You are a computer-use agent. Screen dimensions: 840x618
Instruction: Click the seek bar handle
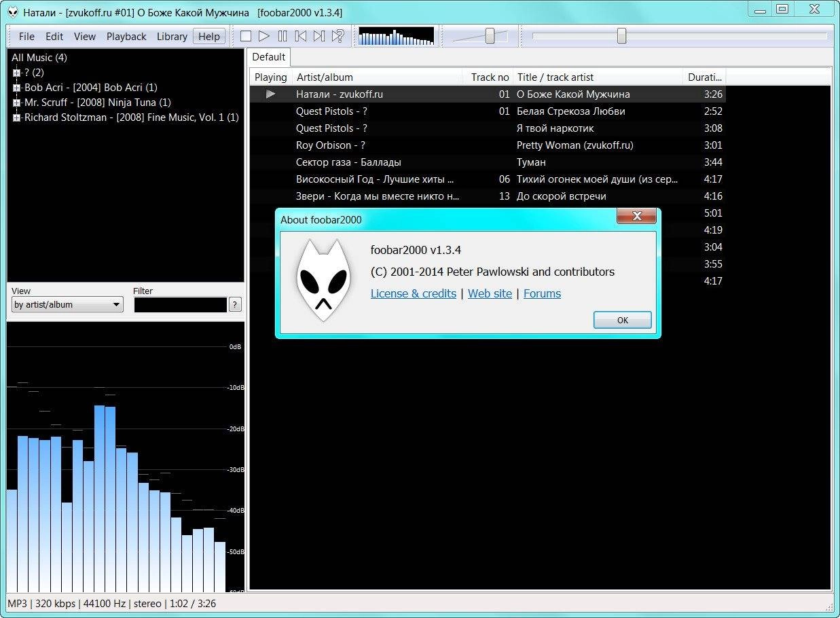point(621,36)
